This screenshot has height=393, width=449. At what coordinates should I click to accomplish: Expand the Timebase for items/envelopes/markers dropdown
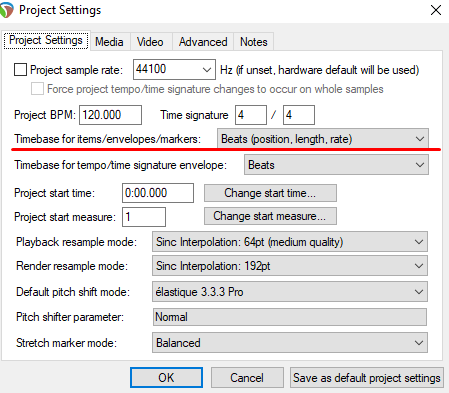[x=323, y=138]
